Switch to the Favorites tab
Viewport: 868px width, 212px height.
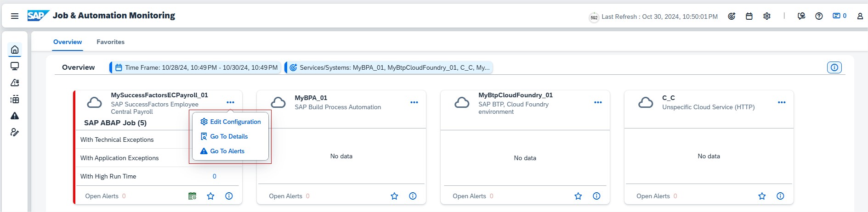pos(110,42)
